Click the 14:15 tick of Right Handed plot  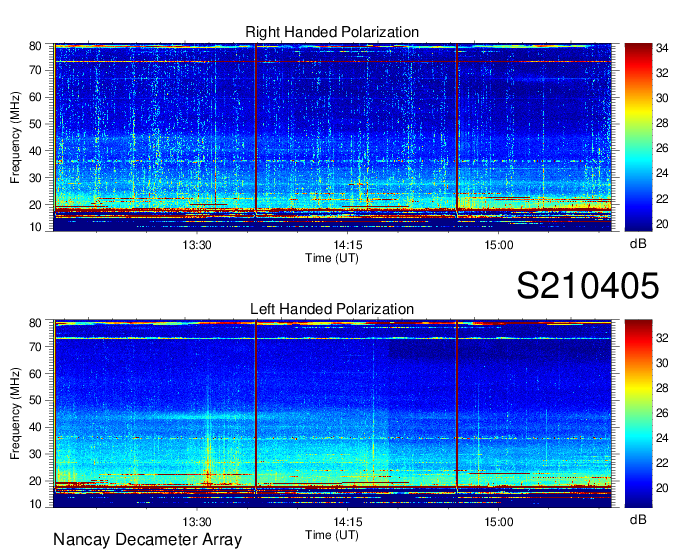(x=347, y=245)
